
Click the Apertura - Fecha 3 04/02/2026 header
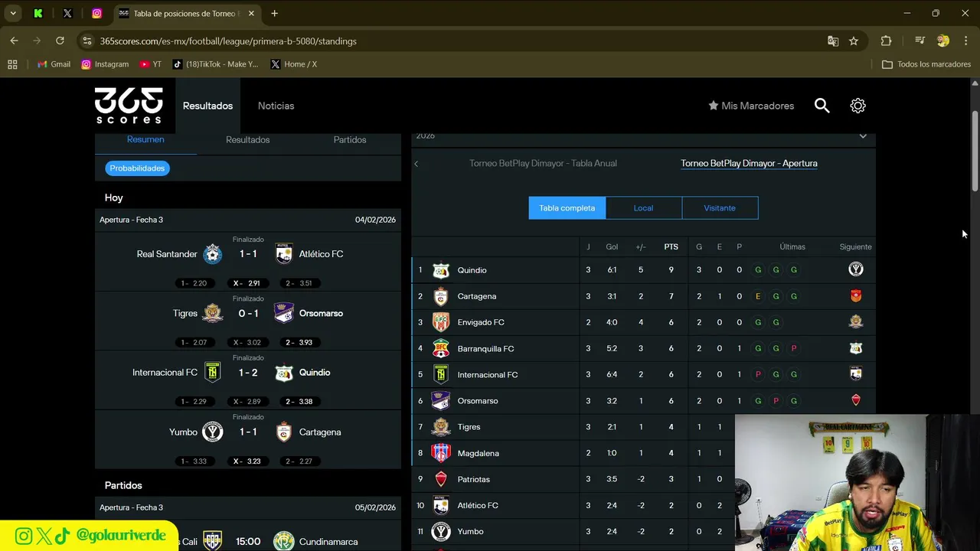[248, 220]
